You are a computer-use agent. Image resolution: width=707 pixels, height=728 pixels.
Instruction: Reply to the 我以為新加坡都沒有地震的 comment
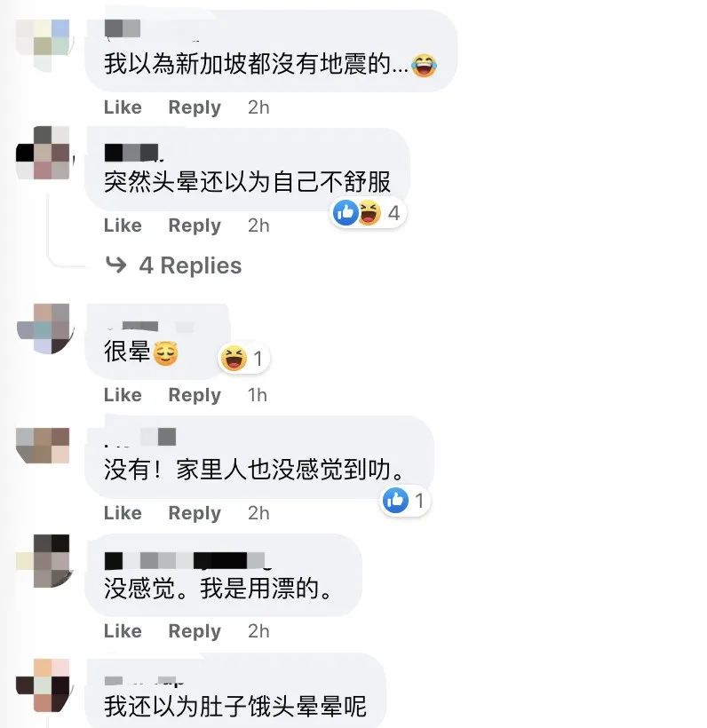(x=195, y=107)
